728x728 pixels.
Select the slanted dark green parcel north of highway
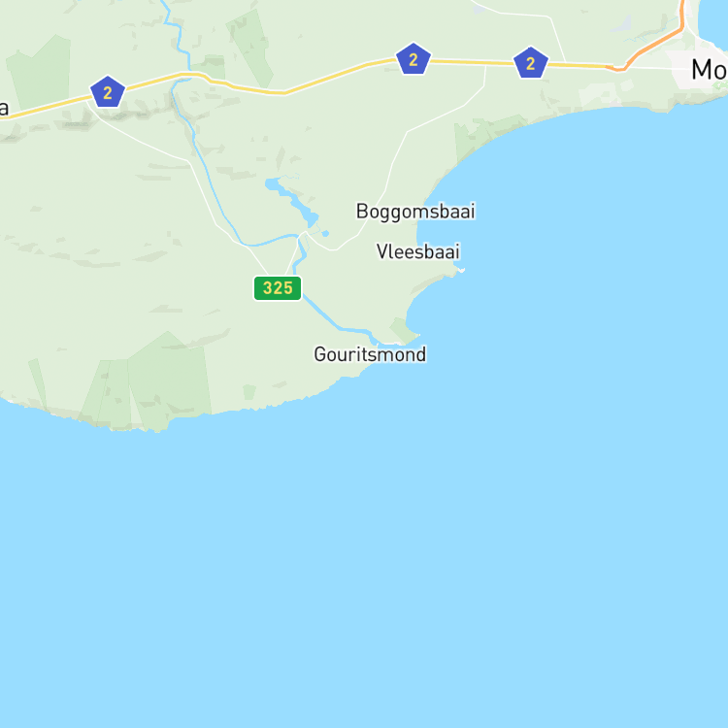tap(251, 47)
